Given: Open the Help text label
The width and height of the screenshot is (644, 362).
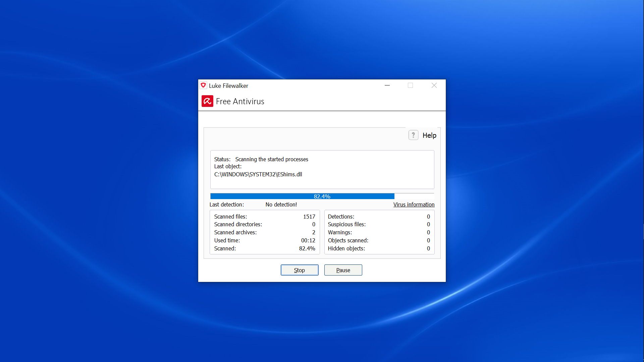Looking at the screenshot, I should (429, 135).
